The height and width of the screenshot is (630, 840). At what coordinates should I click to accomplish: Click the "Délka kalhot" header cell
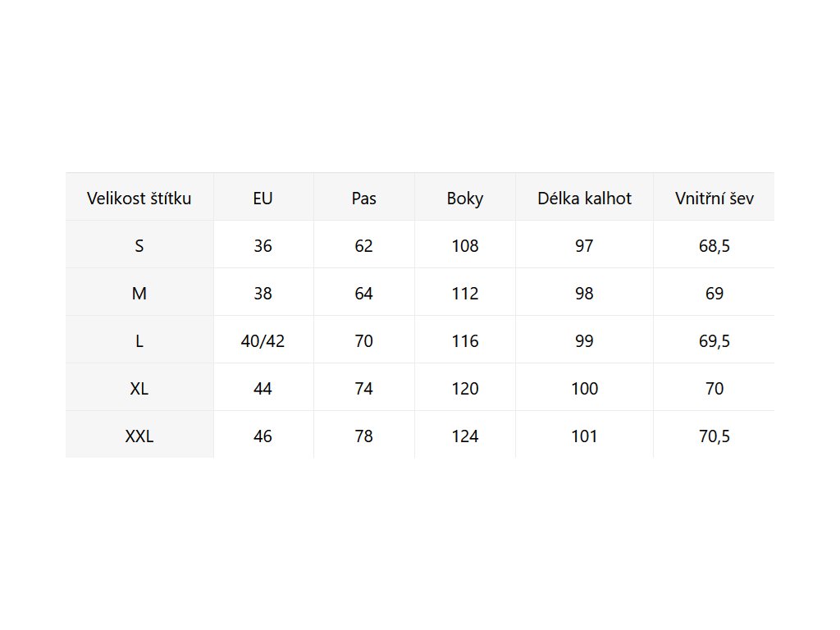point(584,199)
